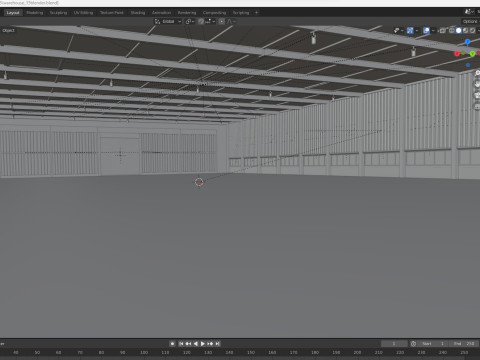Click the green Y axis on navigation gizmo
This screenshot has width=480, height=360.
pos(472,54)
